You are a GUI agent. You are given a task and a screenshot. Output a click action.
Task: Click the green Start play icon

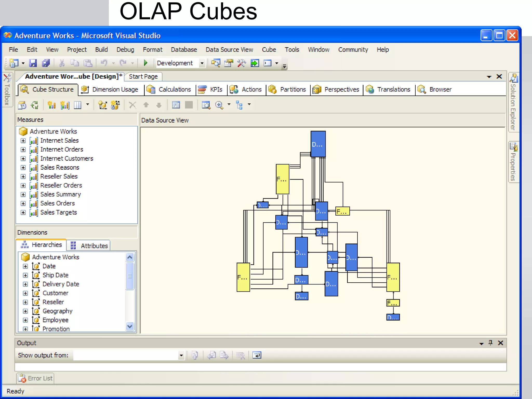(145, 63)
